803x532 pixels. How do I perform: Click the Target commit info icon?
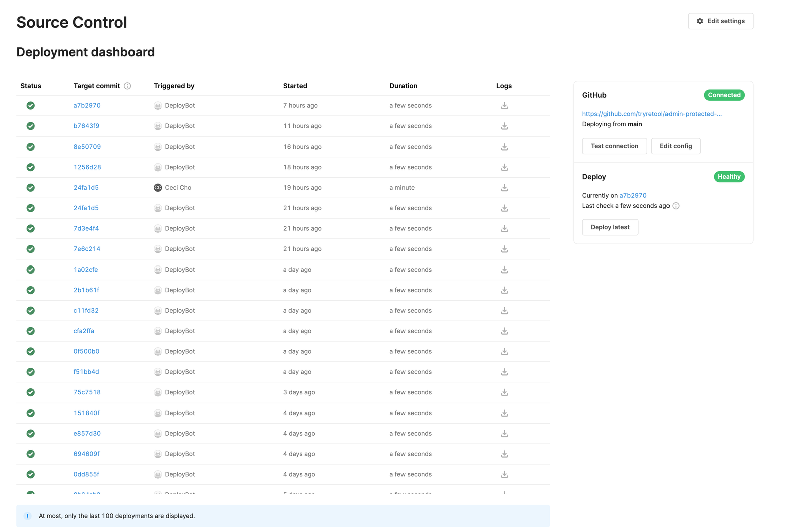pos(127,86)
